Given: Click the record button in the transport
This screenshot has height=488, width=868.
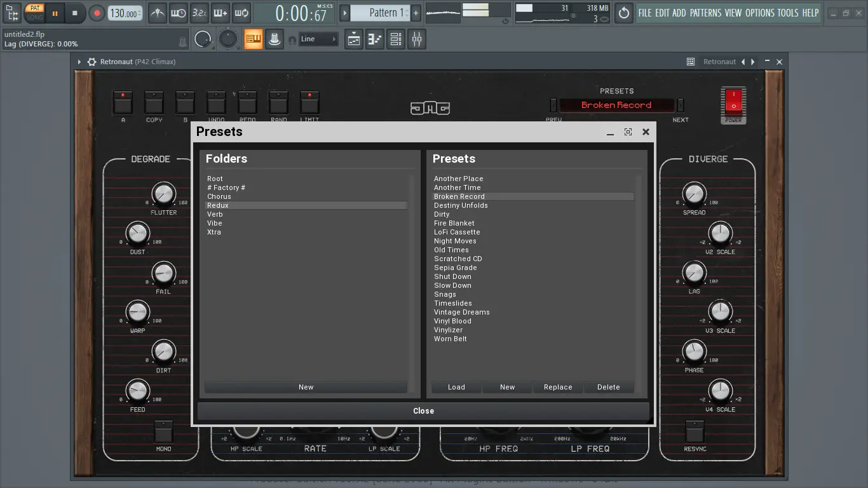Looking at the screenshot, I should tap(97, 13).
